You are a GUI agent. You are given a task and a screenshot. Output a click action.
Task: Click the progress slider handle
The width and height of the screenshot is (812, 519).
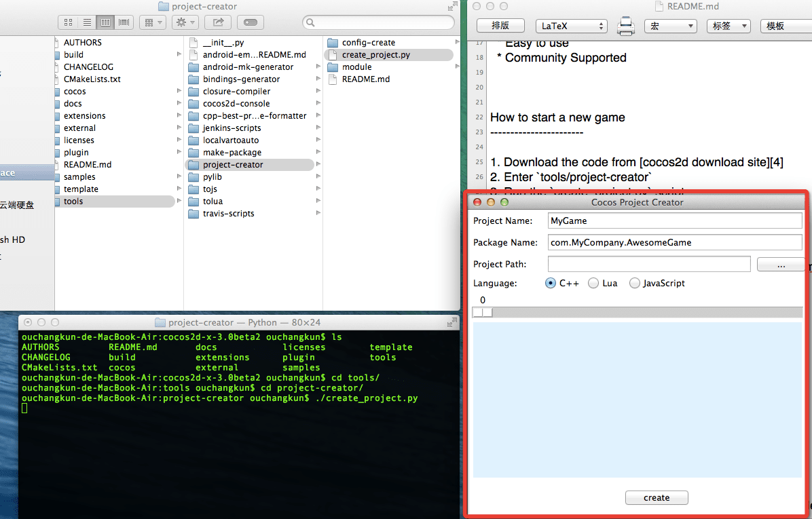click(x=483, y=312)
